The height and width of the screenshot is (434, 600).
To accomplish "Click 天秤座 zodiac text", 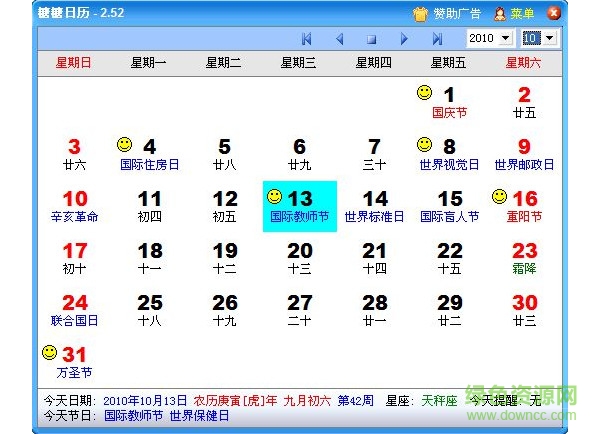I will [439, 401].
